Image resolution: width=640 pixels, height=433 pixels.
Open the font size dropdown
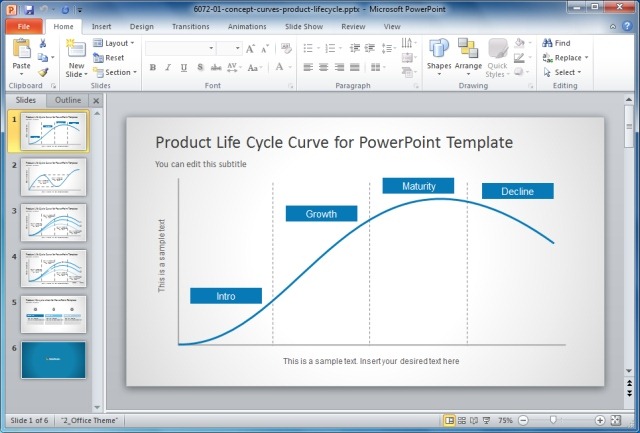coord(238,48)
